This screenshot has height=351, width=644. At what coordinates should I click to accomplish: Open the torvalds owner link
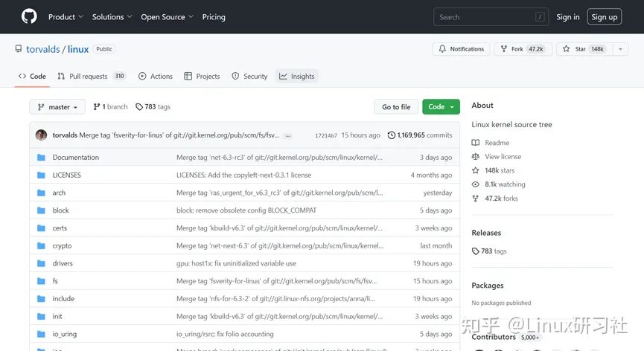[x=42, y=49]
